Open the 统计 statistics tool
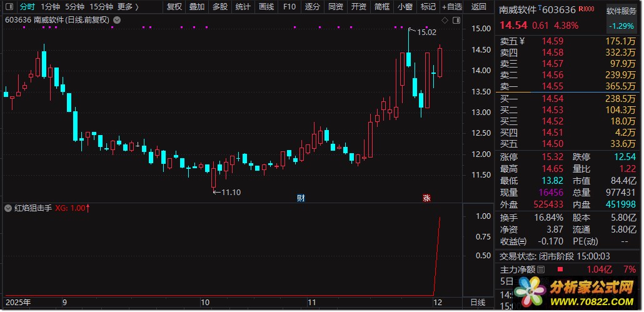 (243, 7)
